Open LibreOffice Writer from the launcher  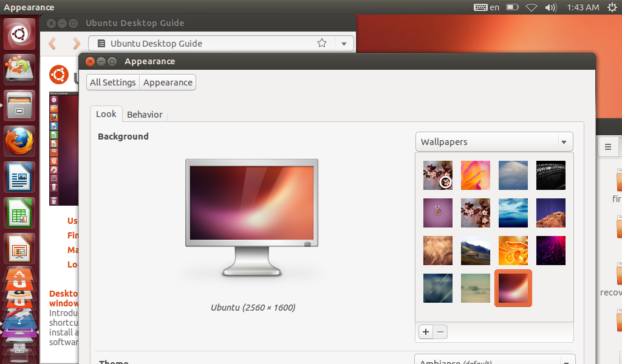pos(20,177)
